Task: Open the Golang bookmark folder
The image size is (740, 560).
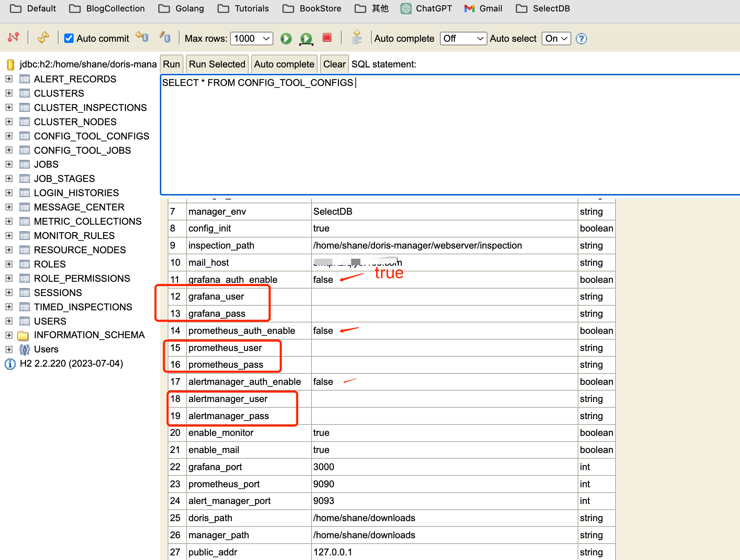Action: (181, 8)
